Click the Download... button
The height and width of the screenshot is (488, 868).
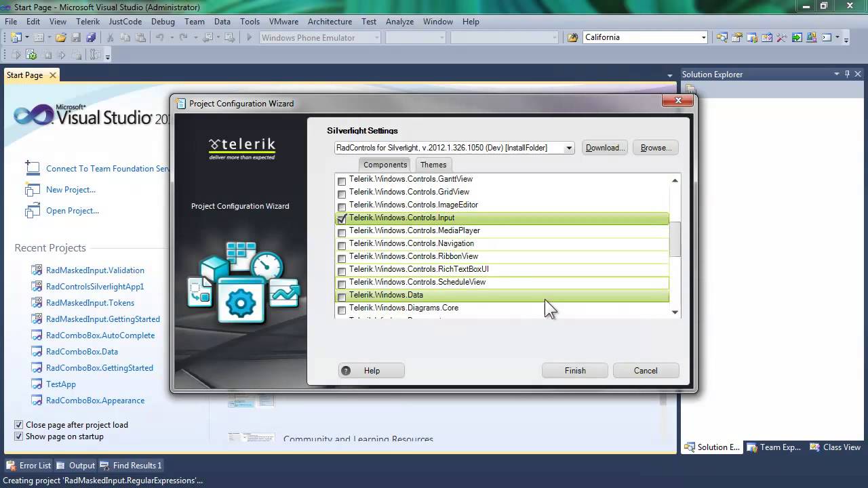pyautogui.click(x=605, y=148)
